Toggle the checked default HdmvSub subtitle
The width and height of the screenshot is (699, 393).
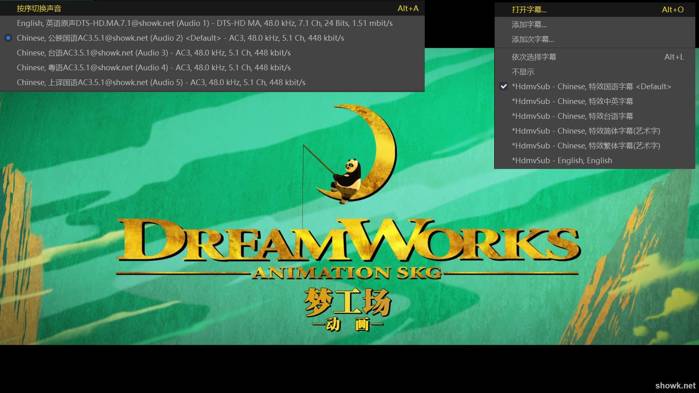pyautogui.click(x=594, y=86)
